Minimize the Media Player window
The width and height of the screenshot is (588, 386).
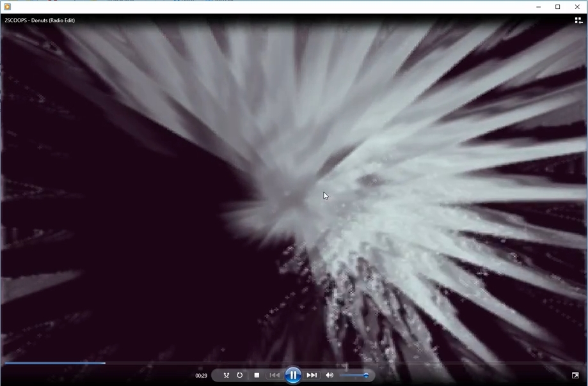coord(539,7)
